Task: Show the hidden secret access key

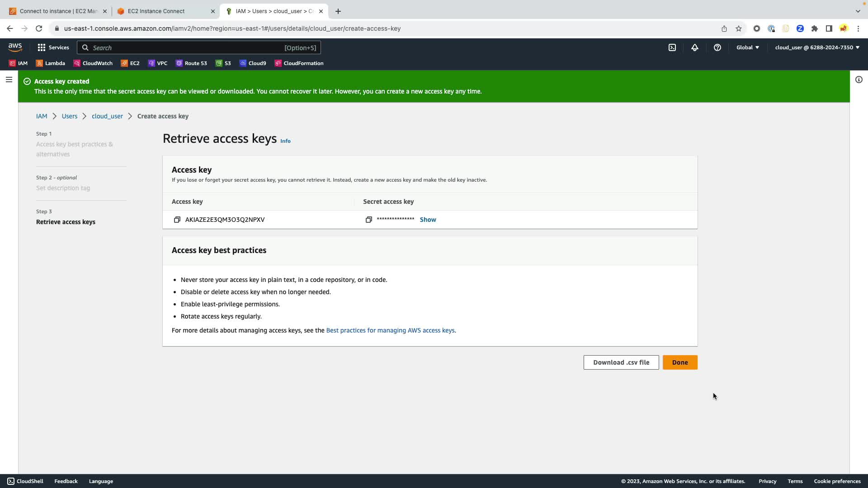Action: pyautogui.click(x=427, y=220)
